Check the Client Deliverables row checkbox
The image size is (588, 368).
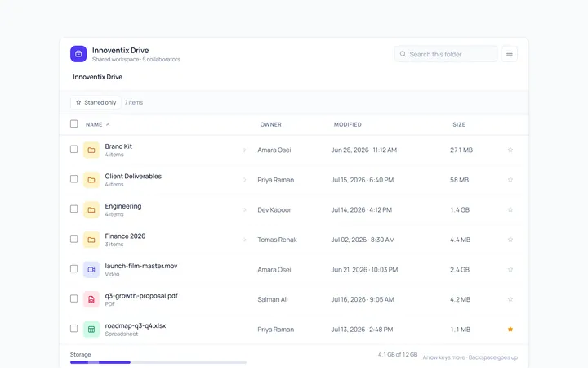point(73,179)
